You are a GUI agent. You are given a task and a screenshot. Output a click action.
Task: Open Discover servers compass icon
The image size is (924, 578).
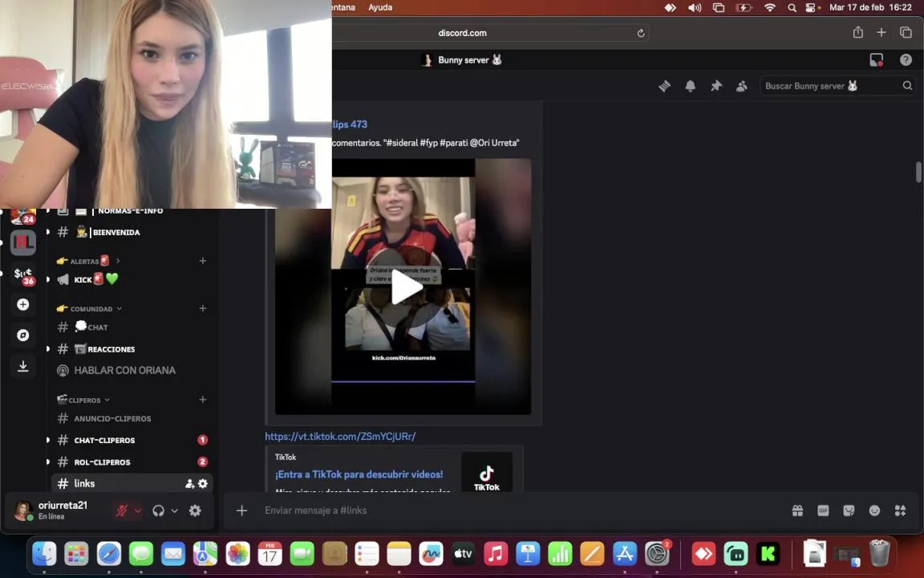23,335
